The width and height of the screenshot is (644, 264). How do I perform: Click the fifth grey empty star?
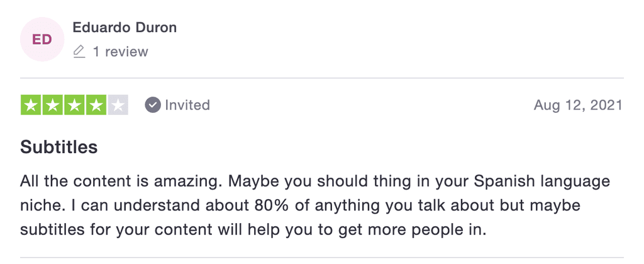[118, 105]
